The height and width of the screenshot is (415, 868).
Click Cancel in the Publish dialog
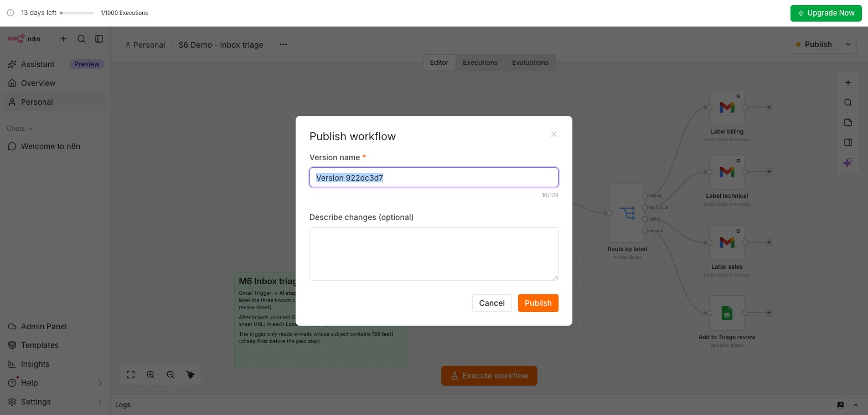coord(492,303)
